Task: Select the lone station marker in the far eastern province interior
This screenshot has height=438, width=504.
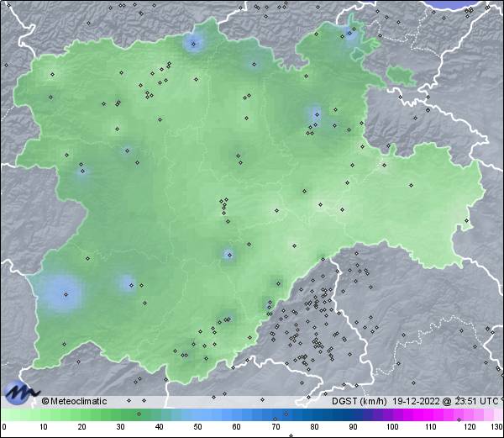Action: (x=411, y=185)
